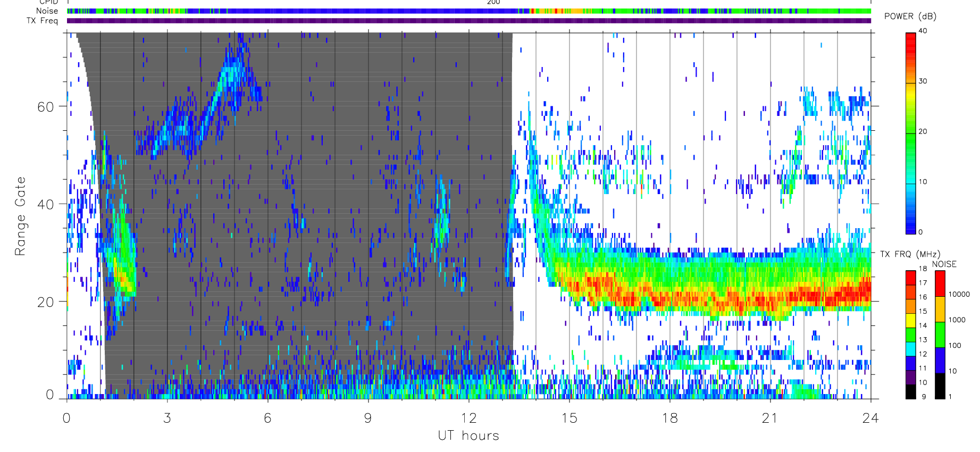
Task: Click the '200' CPID value at the top
Action: point(493,2)
